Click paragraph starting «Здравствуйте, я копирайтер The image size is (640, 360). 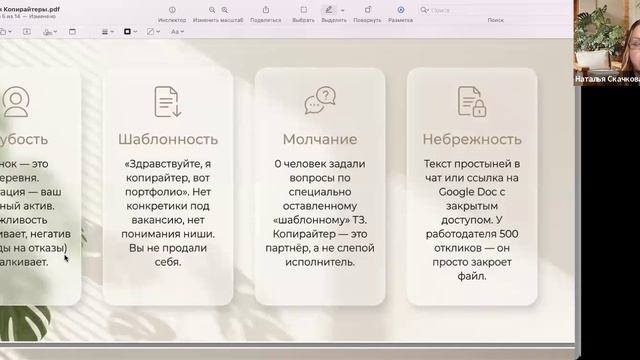tap(168, 213)
